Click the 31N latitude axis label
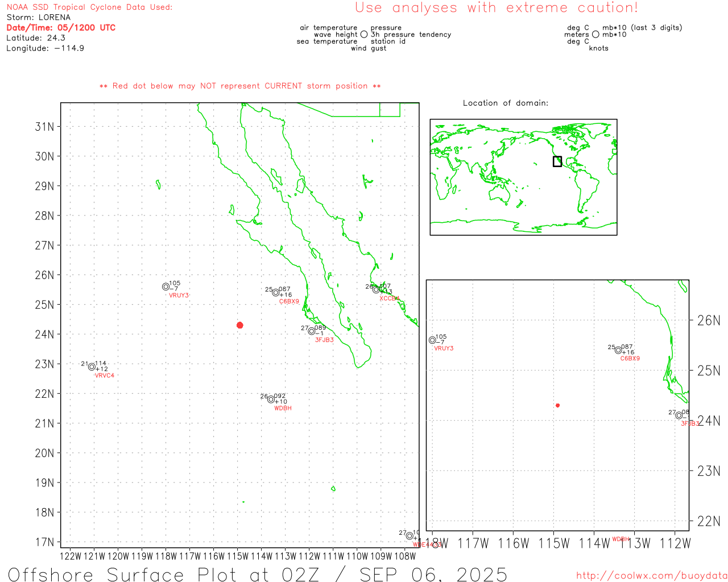 (x=45, y=126)
